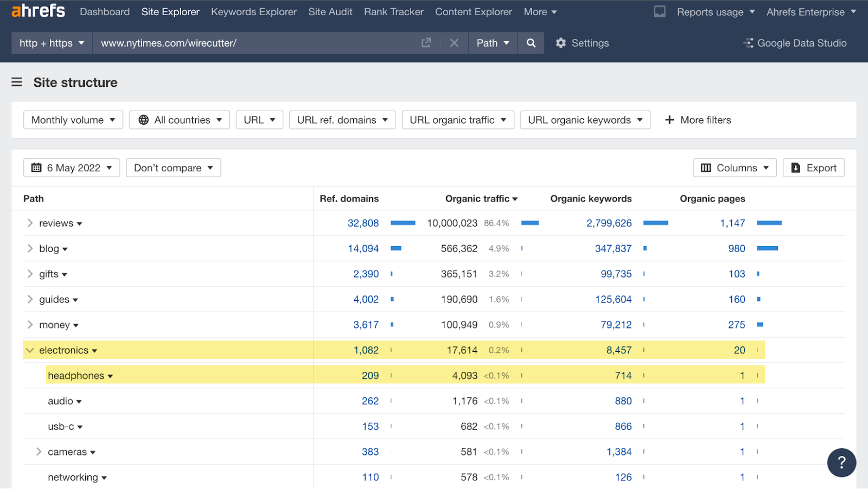Open the Monthly volume dropdown
Image resolution: width=868 pixels, height=489 pixels.
(73, 120)
